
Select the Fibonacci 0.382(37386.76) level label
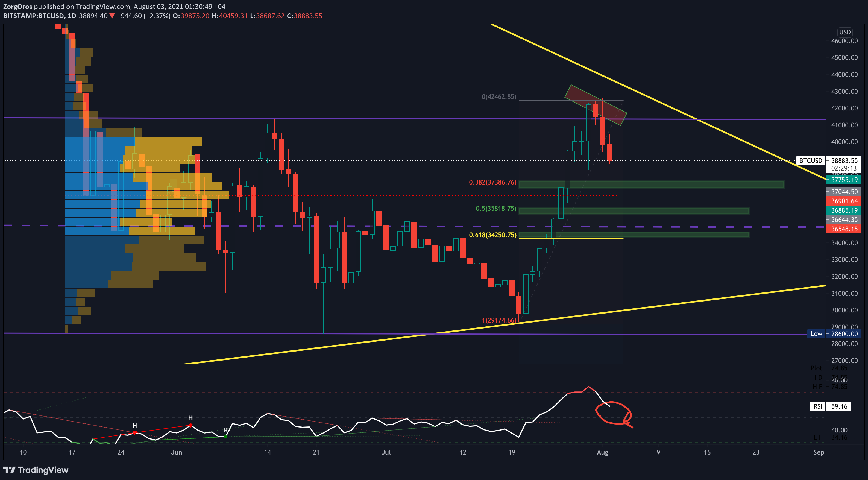tap(493, 182)
